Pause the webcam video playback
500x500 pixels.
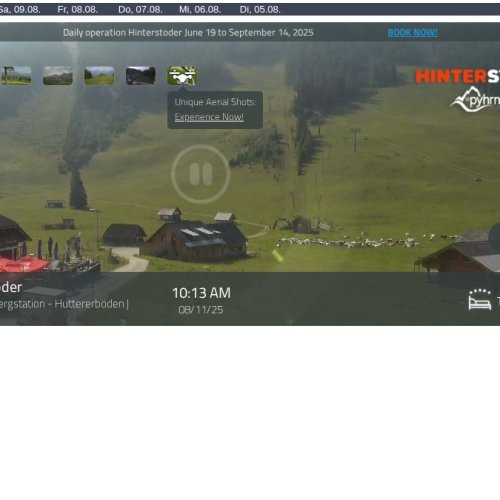[200, 174]
